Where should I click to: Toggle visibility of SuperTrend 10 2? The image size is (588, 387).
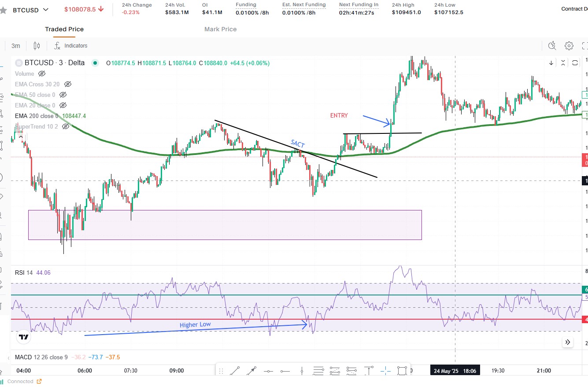click(66, 126)
